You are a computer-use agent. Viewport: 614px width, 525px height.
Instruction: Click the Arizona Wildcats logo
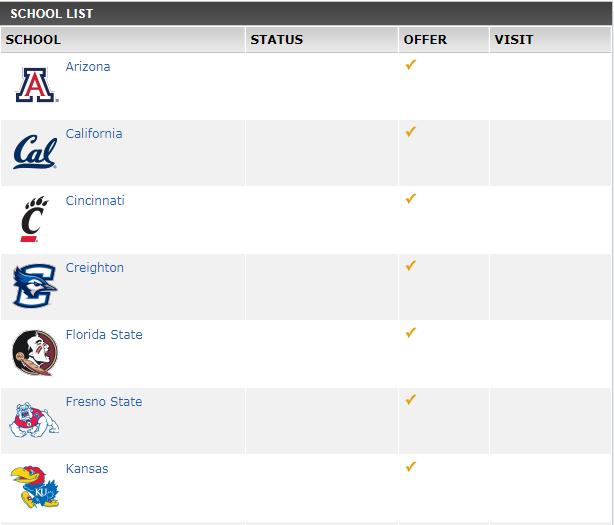tap(37, 85)
